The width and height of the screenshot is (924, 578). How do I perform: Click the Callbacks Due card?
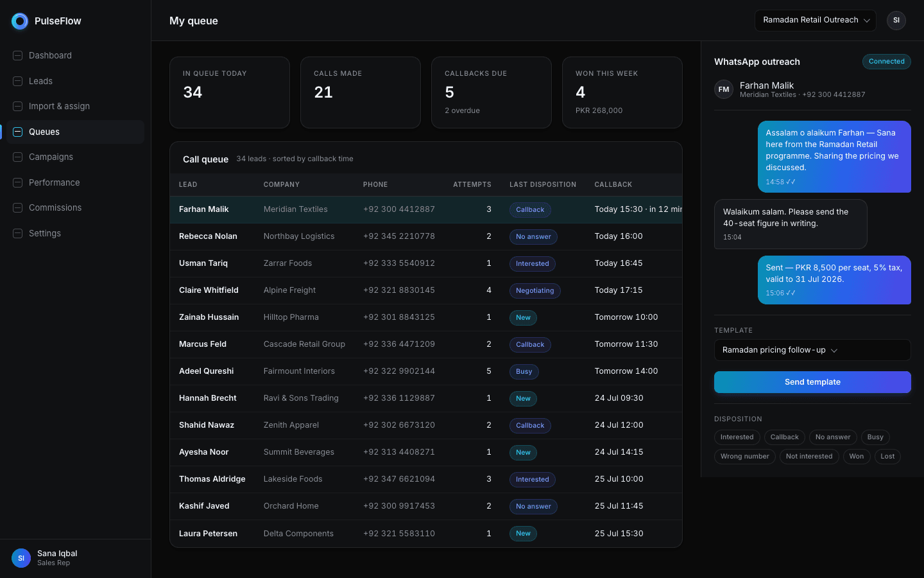(492, 92)
